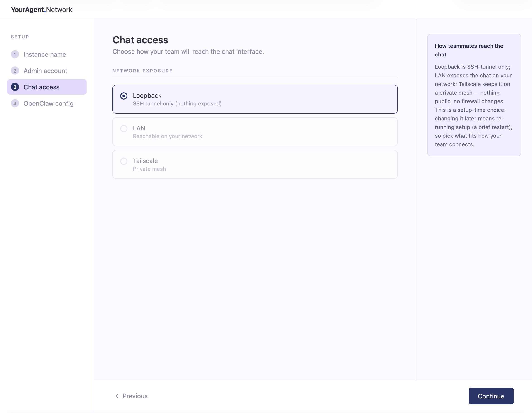Click the YourAgent.Network logo
The height and width of the screenshot is (413, 532).
pyautogui.click(x=42, y=10)
